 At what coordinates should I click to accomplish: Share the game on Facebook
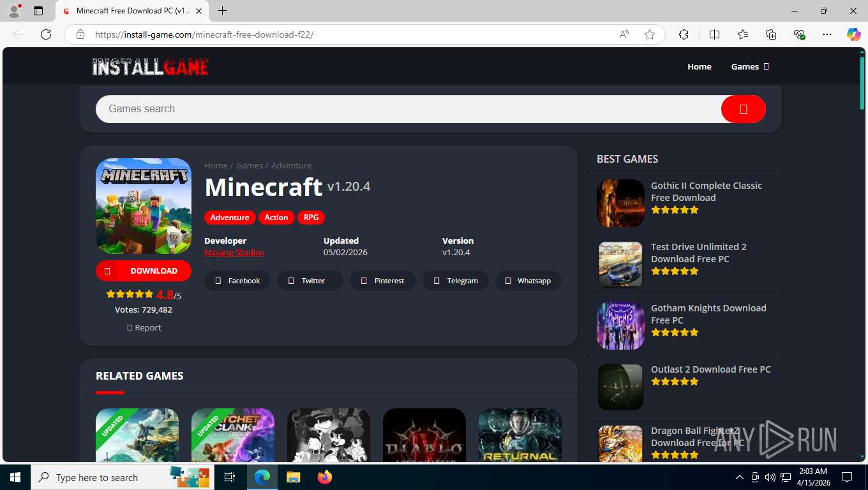tap(237, 281)
